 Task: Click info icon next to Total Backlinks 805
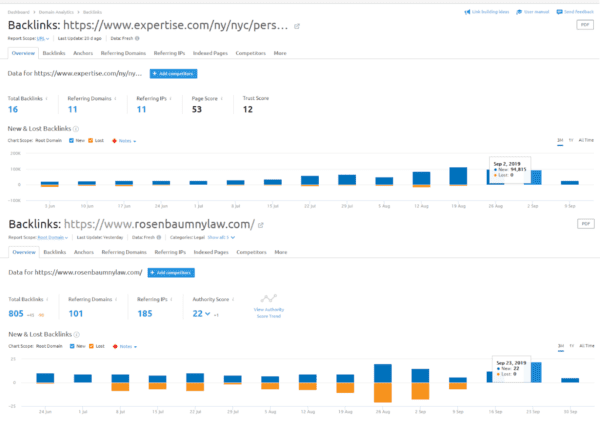click(47, 299)
